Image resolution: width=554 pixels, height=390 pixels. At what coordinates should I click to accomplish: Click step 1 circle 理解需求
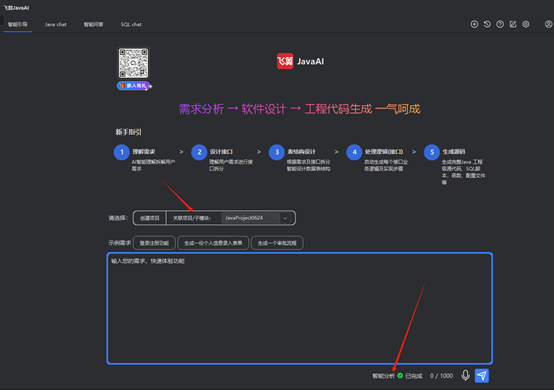(122, 152)
